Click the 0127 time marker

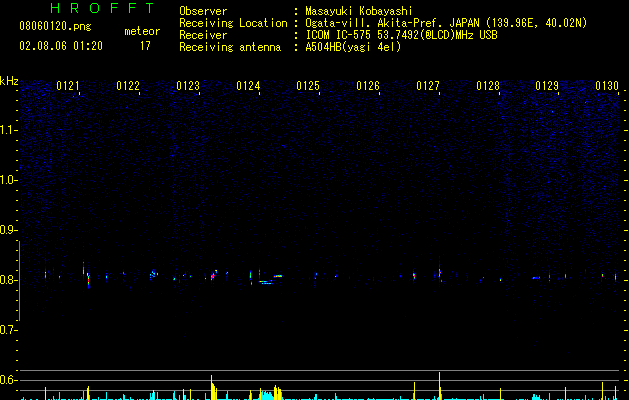coord(428,86)
